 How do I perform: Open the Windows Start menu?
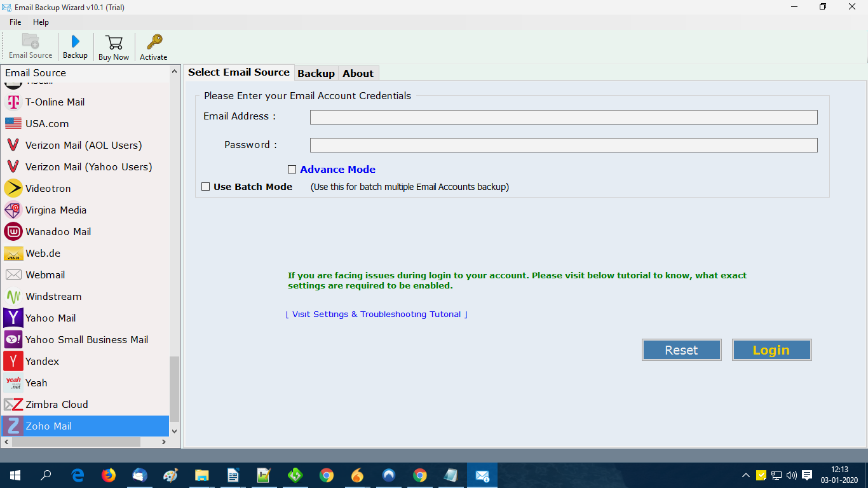[15, 475]
